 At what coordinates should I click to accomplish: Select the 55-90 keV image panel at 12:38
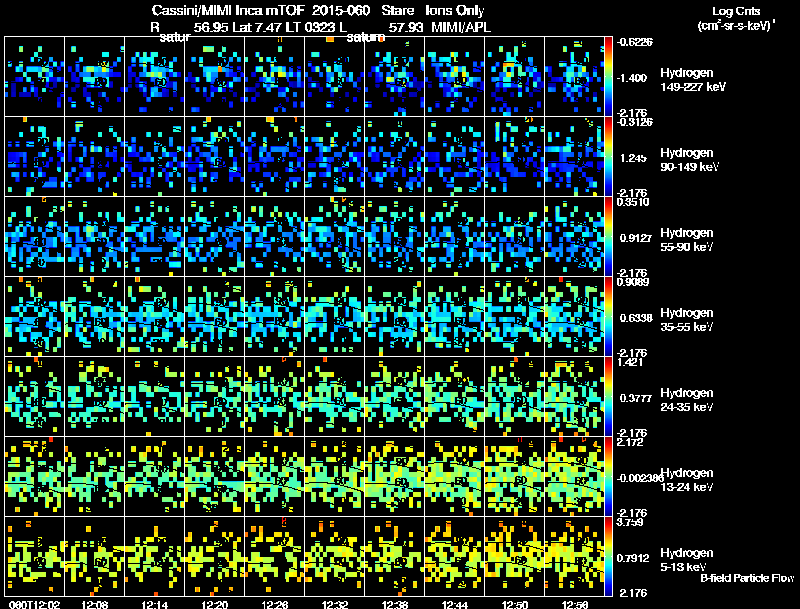tap(394, 237)
